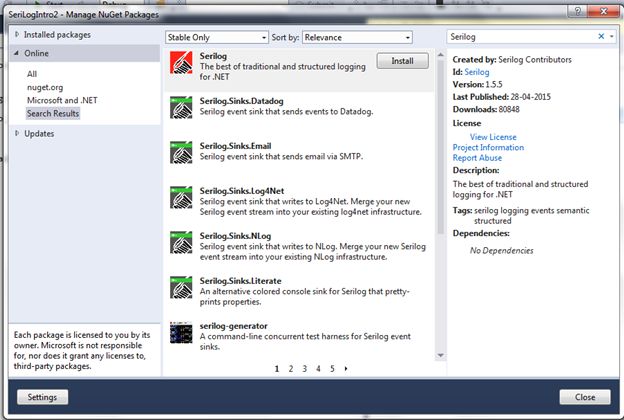
Task: Clear the Serilog search text
Action: pyautogui.click(x=601, y=37)
